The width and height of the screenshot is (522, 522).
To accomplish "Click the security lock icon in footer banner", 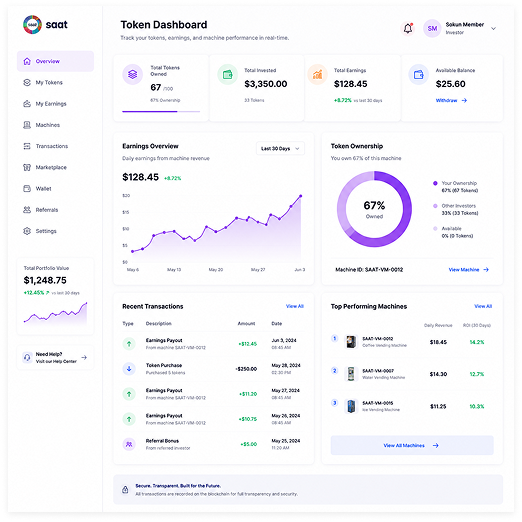I will tap(125, 489).
